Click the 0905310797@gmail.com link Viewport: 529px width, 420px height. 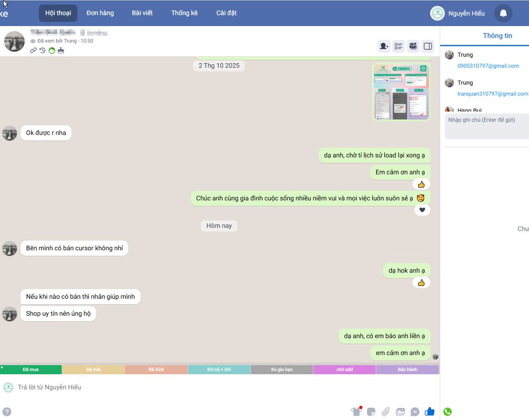point(488,66)
